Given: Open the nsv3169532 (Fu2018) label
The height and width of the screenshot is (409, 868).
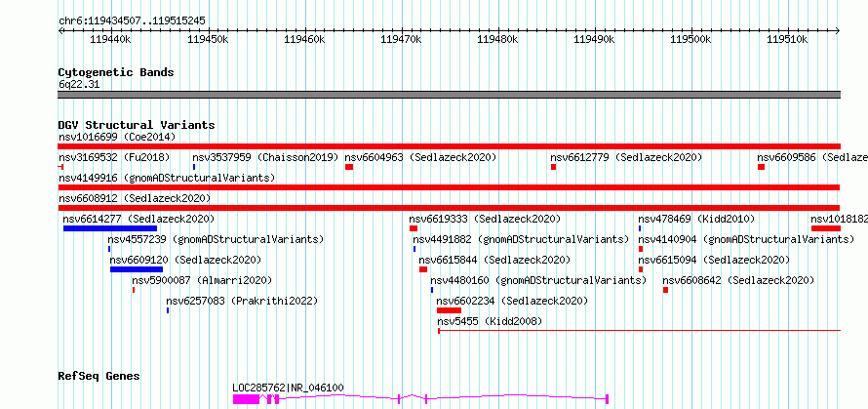Looking at the screenshot, I should (x=114, y=157).
